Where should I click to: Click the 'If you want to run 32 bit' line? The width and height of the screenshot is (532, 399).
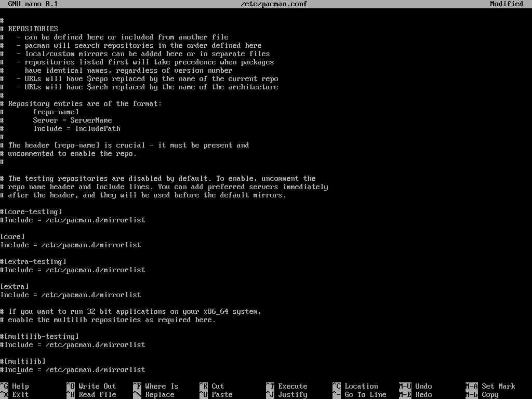point(131,312)
